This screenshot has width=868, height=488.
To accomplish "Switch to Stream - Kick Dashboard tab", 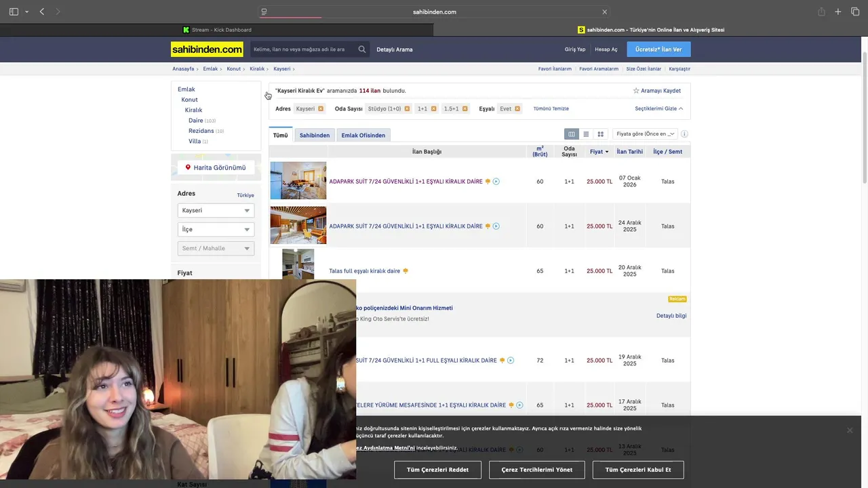I will click(x=217, y=30).
